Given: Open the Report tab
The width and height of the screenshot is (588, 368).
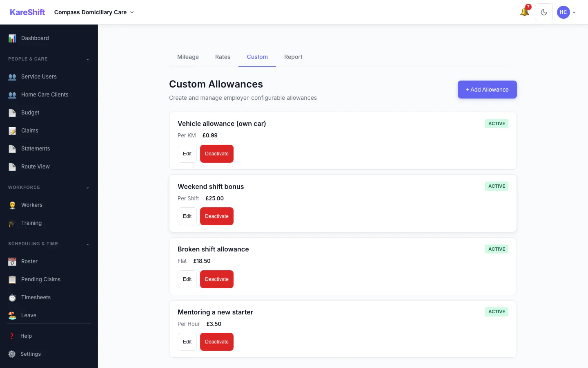Looking at the screenshot, I should pyautogui.click(x=293, y=57).
